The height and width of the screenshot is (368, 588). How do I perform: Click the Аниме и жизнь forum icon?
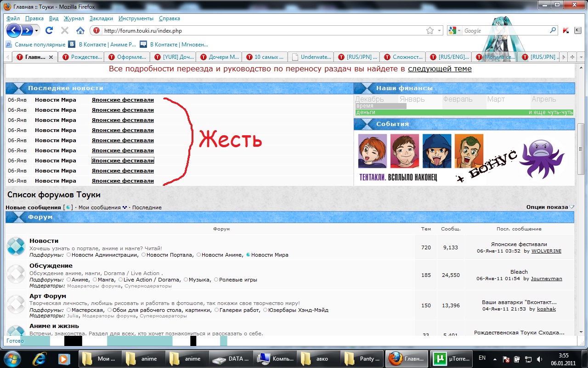tap(16, 330)
